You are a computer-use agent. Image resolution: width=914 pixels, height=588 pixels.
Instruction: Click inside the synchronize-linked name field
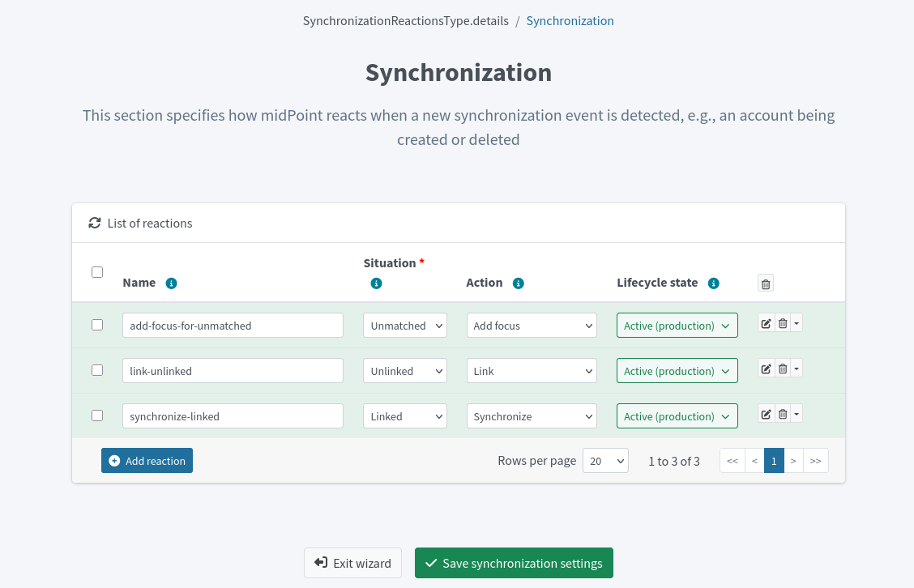pos(233,415)
